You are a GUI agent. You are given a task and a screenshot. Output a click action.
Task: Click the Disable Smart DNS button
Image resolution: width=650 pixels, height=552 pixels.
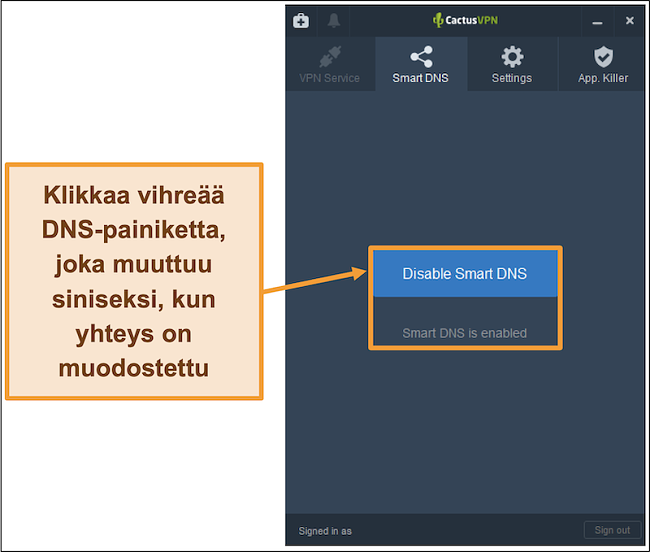465,274
